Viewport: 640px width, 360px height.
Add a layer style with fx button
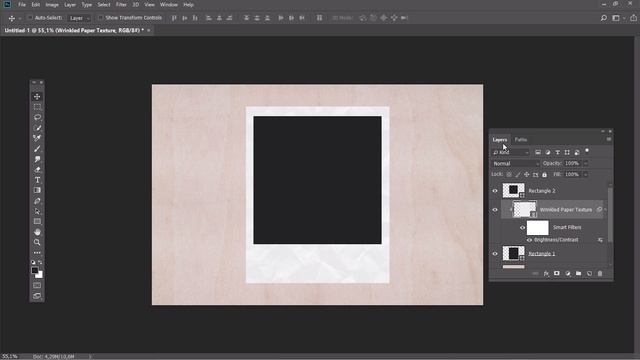coord(546,273)
